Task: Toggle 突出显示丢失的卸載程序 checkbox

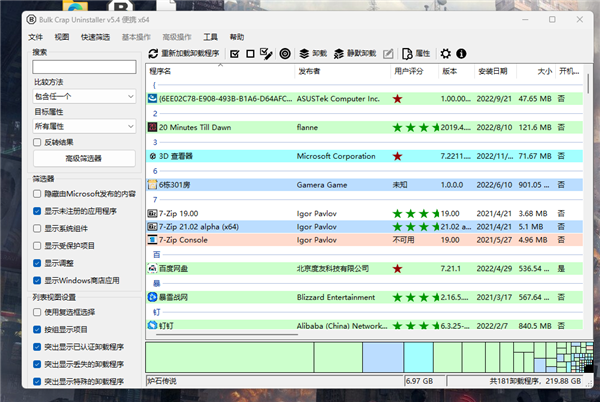Action: click(37, 364)
